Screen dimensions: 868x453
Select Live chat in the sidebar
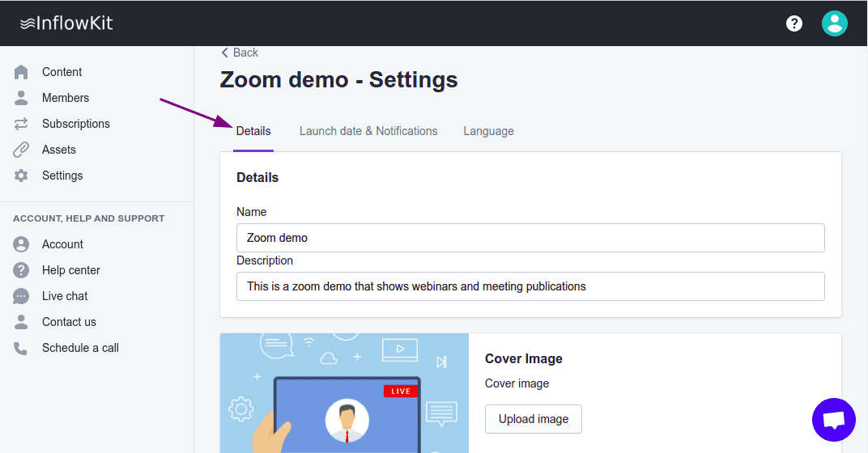click(65, 296)
